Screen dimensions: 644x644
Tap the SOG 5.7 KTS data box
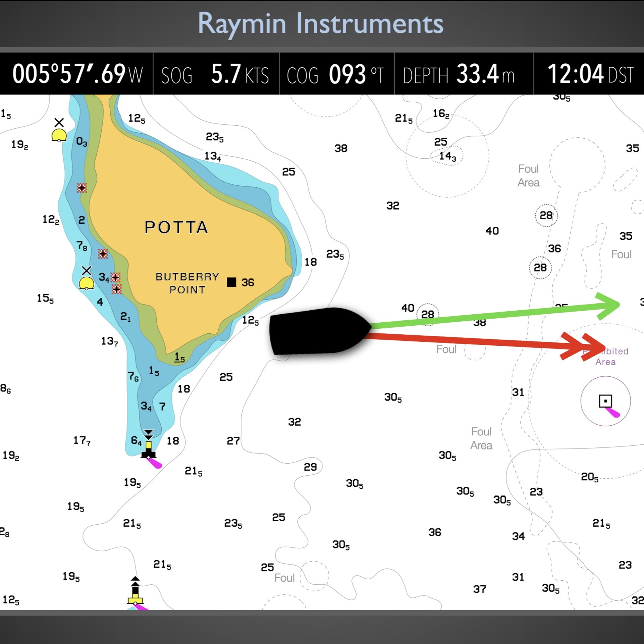pos(216,74)
